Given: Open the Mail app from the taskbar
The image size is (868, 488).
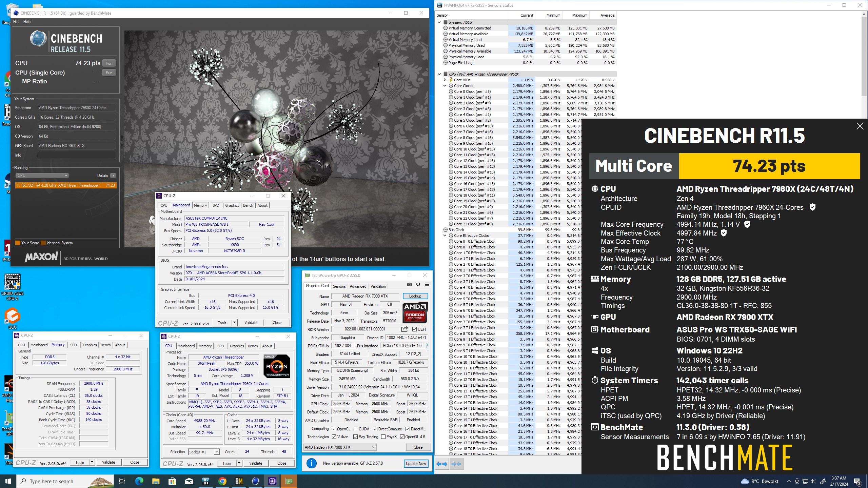Looking at the screenshot, I should tap(189, 481).
